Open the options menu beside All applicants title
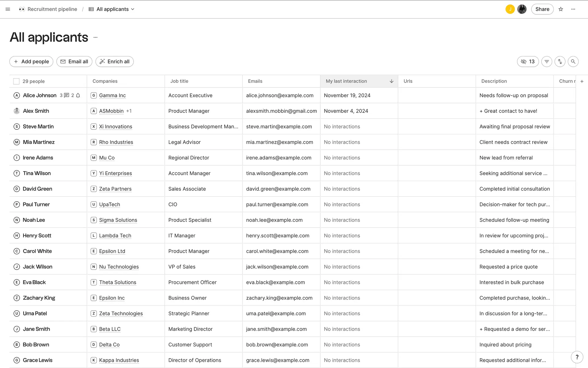The image size is (588, 368). coord(95,37)
